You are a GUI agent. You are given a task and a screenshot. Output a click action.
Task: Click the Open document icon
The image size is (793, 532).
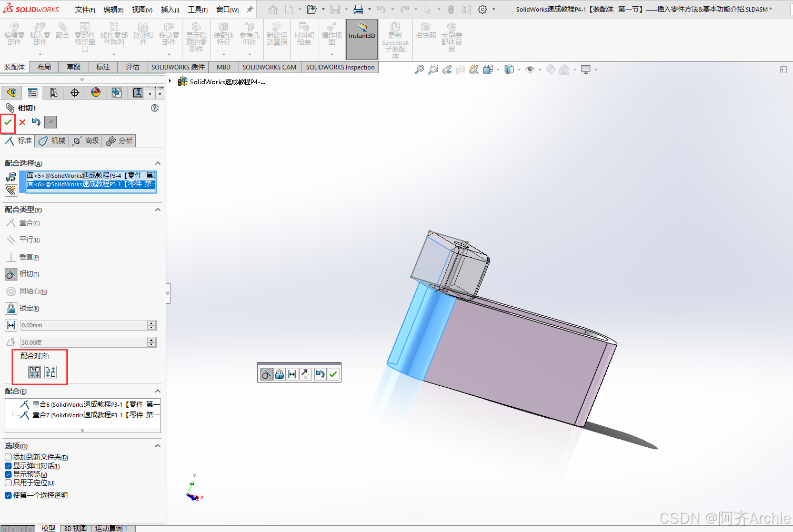pyautogui.click(x=312, y=9)
